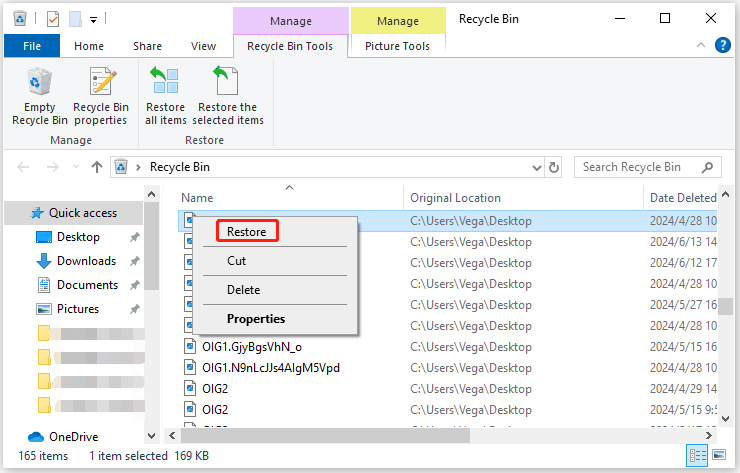Switch to large thumbnails view icon
The image size is (740, 473).
[x=719, y=455]
